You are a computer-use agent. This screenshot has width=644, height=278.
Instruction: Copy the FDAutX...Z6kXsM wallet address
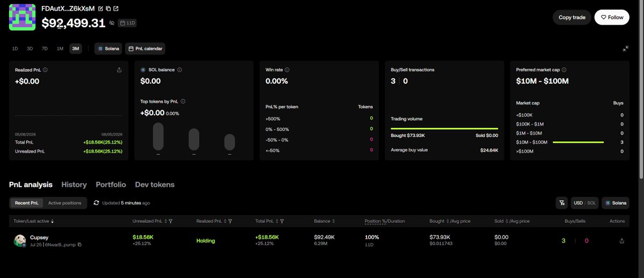108,9
